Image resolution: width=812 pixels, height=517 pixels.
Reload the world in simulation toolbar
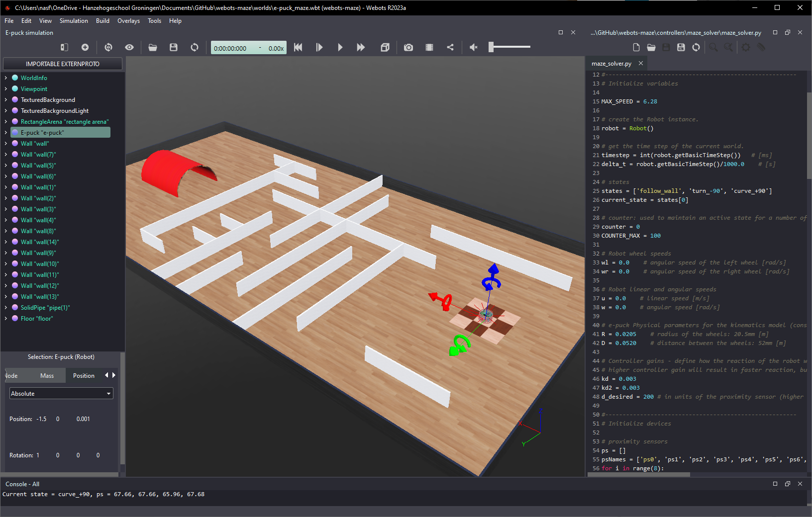click(x=195, y=47)
